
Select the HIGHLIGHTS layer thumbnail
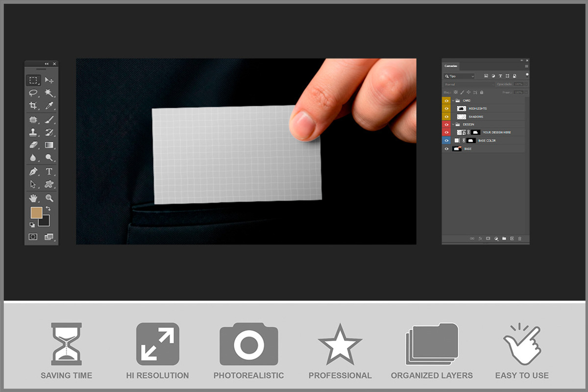tap(461, 108)
